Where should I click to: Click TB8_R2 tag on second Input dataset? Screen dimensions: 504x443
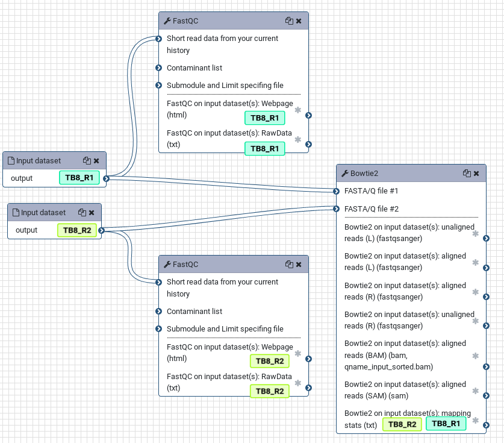77,230
